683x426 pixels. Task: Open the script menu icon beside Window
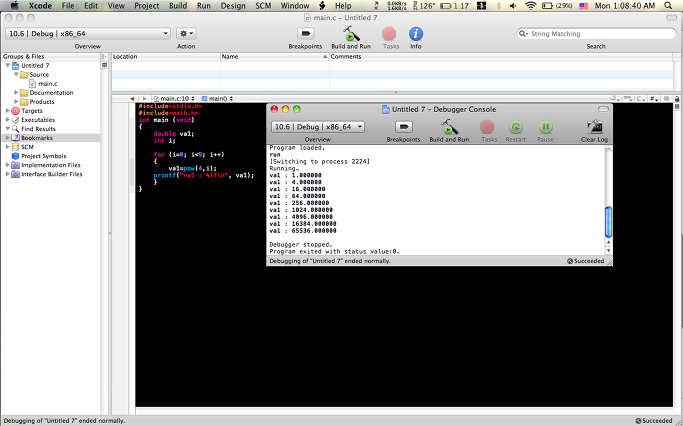click(x=322, y=6)
